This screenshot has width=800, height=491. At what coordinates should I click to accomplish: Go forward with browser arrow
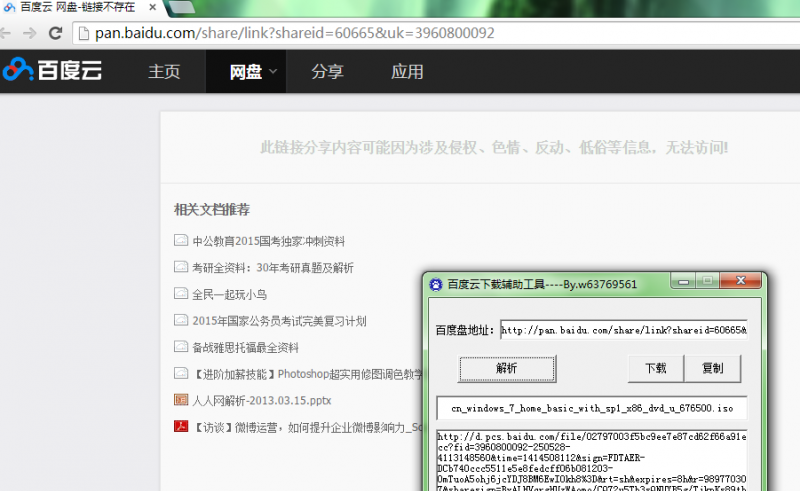click(30, 33)
